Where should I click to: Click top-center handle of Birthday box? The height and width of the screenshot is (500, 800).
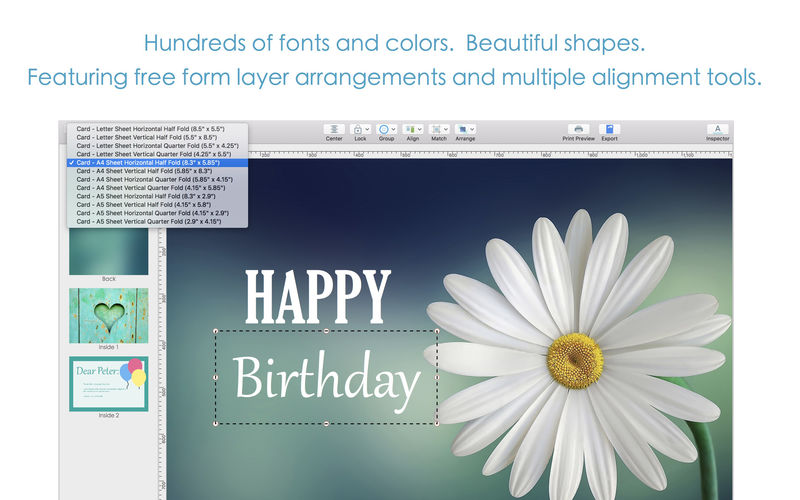(327, 331)
